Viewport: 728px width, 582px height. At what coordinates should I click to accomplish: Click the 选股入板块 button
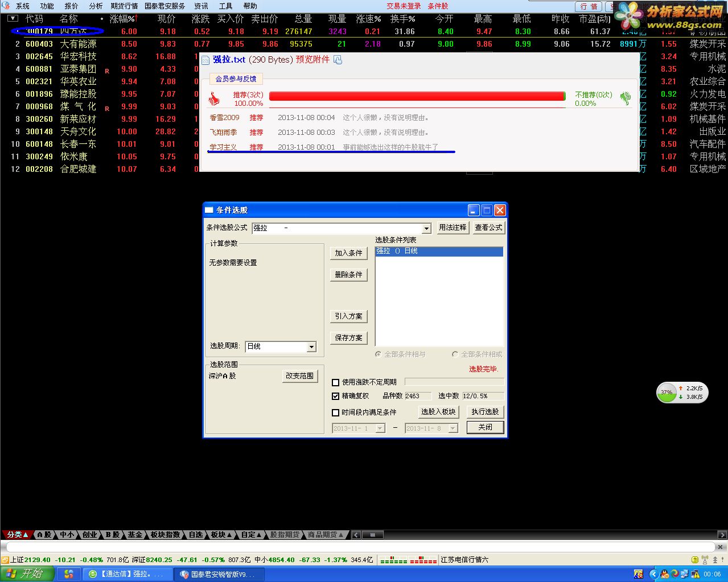(438, 412)
